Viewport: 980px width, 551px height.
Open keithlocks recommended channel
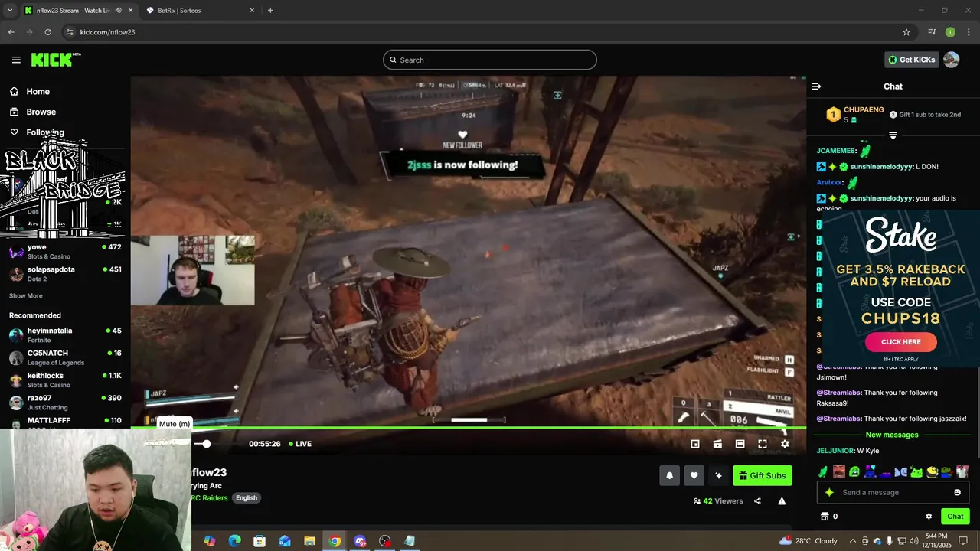click(65, 380)
